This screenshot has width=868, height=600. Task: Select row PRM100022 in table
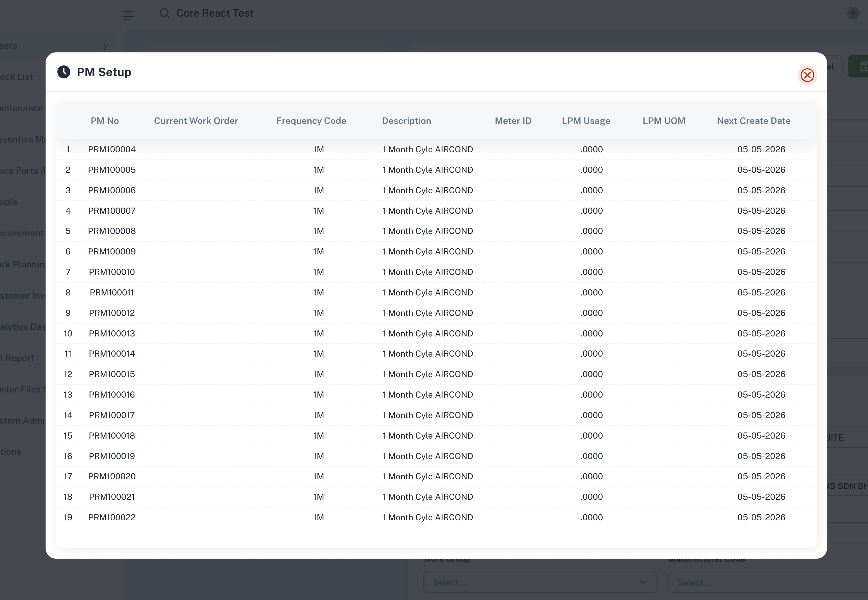(112, 517)
